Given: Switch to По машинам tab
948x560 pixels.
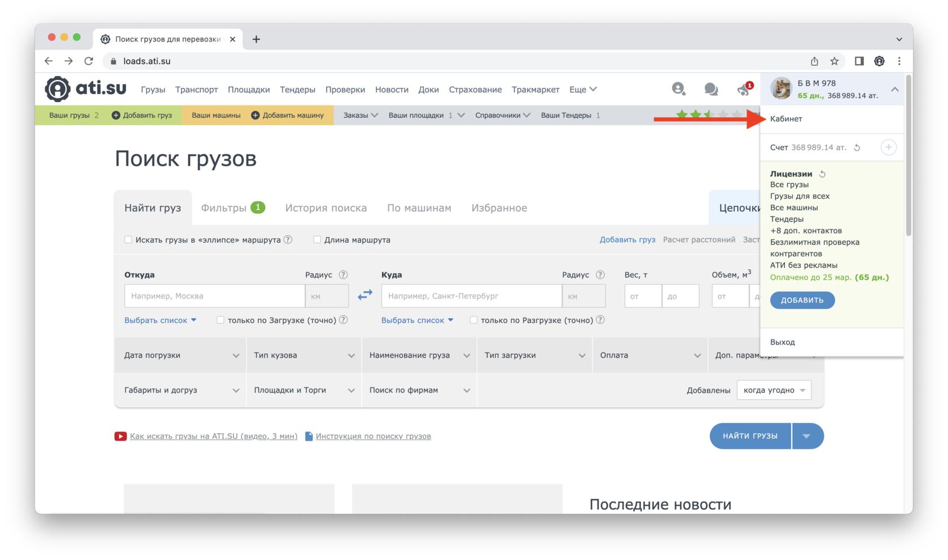Looking at the screenshot, I should pyautogui.click(x=419, y=208).
